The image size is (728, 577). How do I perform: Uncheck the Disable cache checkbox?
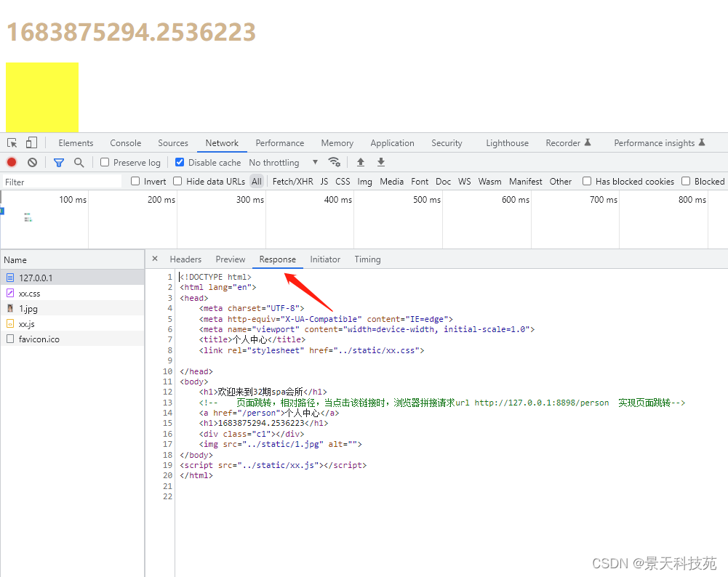click(180, 162)
